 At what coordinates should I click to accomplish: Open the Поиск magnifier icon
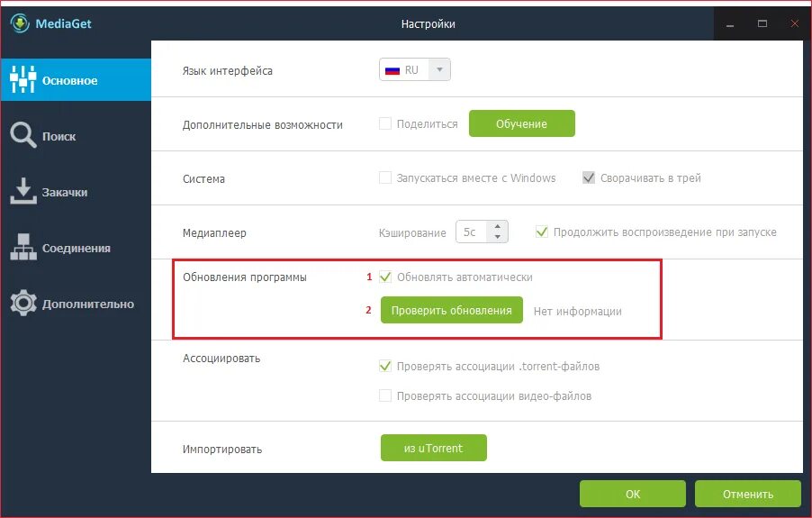[x=23, y=136]
